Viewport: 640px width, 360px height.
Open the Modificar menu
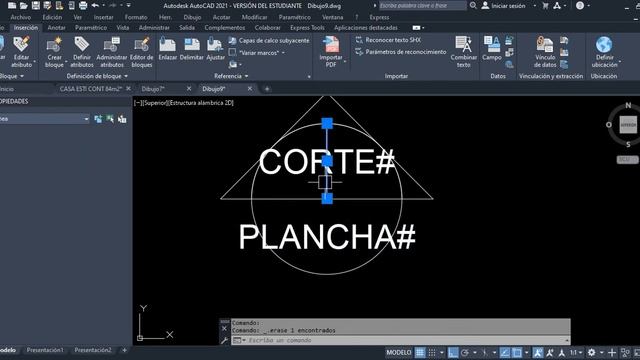[254, 17]
